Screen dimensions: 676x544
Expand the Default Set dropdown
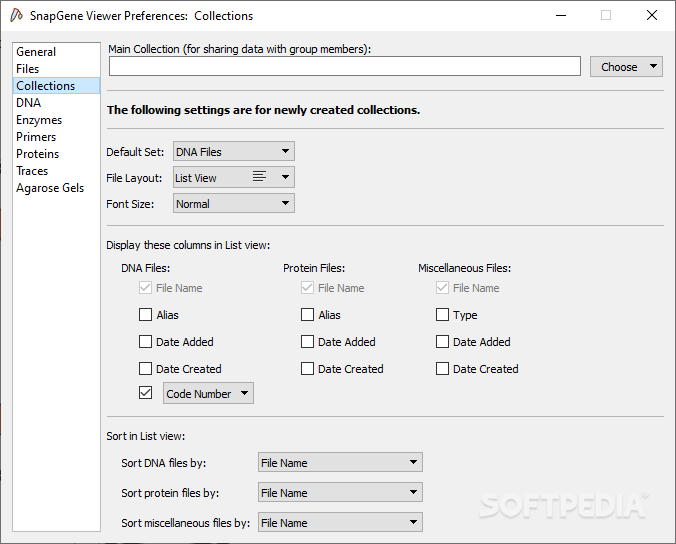[234, 152]
